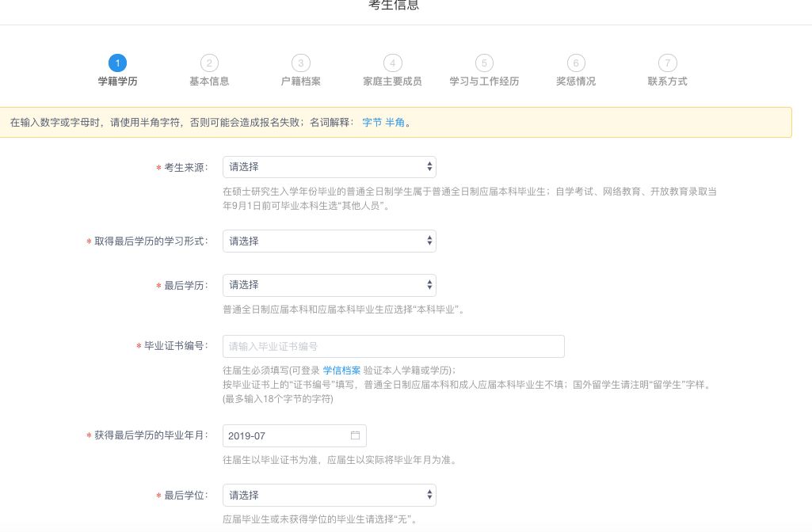Screen dimensions: 812x532
Task: Focus the 毕业证书编号 input field
Action: 393,347
